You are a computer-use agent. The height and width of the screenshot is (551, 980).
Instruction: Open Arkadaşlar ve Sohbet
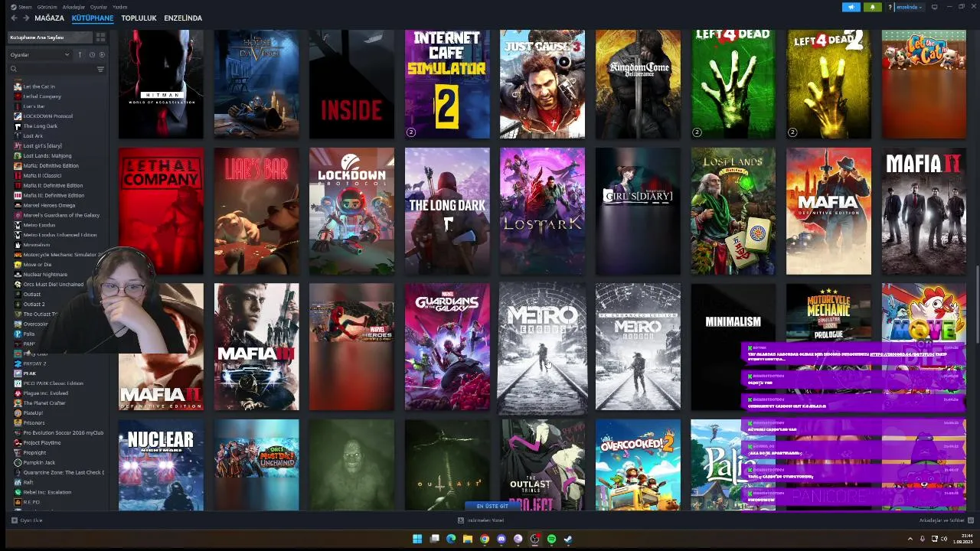tap(940, 520)
